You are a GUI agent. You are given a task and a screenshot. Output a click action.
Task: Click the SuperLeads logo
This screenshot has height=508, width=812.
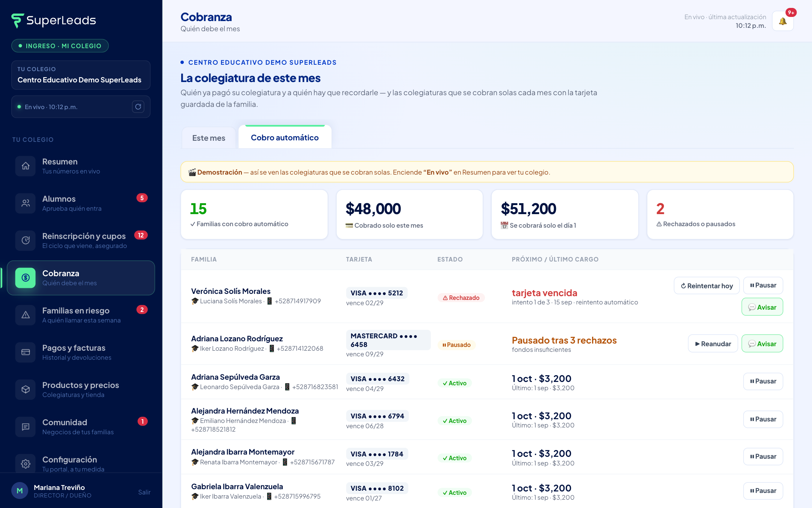point(54,20)
